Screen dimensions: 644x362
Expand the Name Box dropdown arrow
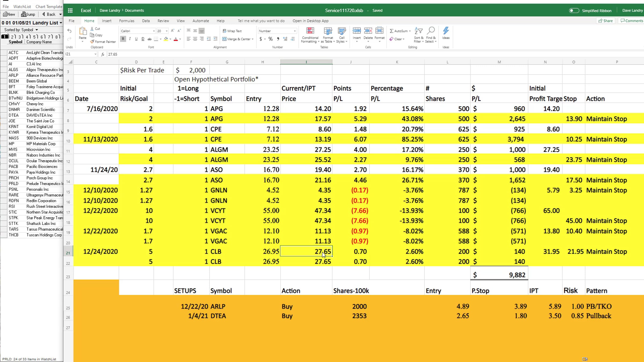point(95,54)
